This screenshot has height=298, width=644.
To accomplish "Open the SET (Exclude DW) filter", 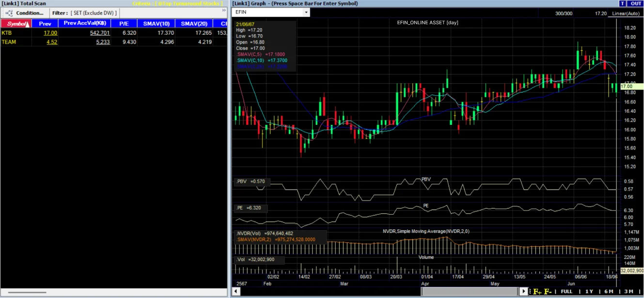I will pos(94,13).
